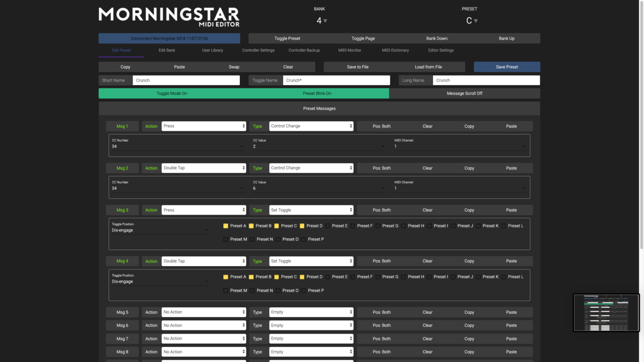Viewport: 644px width, 362px height.
Task: Open Msg 2 Action dropdown Double Tap
Action: pyautogui.click(x=204, y=168)
